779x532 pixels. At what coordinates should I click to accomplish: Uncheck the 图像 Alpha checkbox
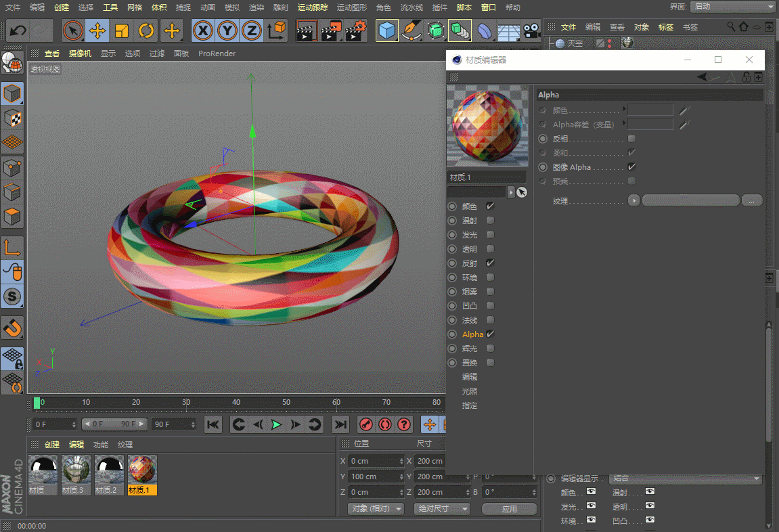631,167
